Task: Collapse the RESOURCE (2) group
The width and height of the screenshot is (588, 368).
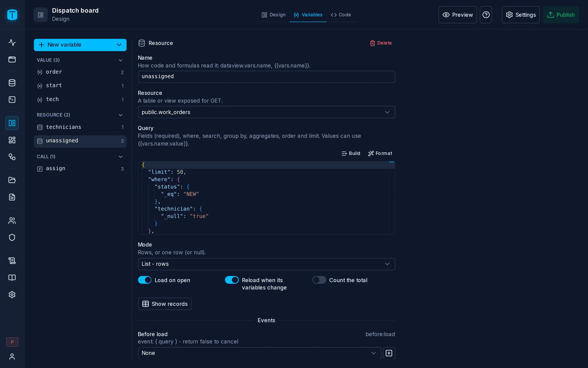Action: (x=120, y=115)
